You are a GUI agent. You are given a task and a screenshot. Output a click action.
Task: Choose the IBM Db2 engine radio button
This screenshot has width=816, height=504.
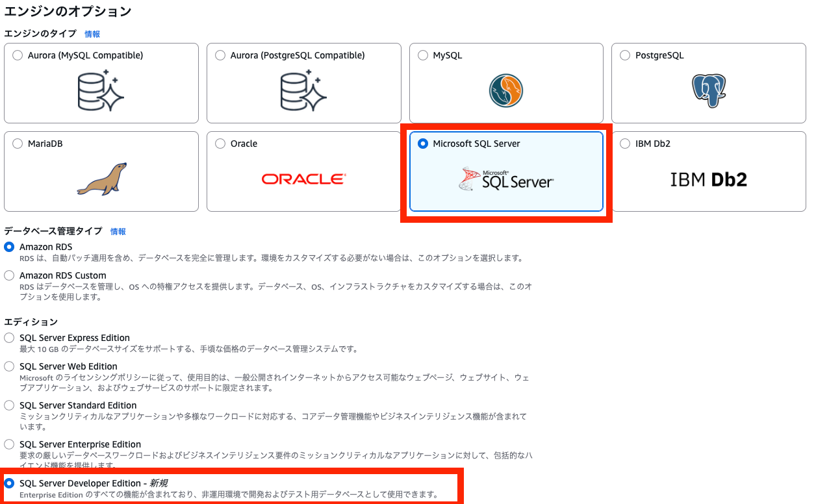pyautogui.click(x=625, y=144)
